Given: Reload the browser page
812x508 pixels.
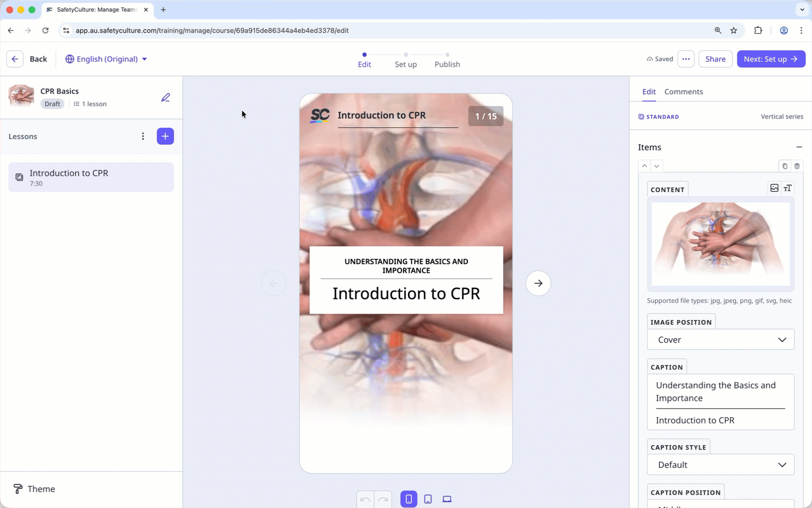Looking at the screenshot, I should point(45,30).
